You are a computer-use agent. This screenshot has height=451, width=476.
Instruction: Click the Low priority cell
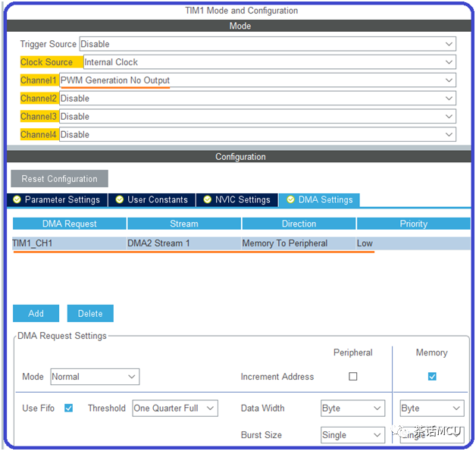[413, 243]
